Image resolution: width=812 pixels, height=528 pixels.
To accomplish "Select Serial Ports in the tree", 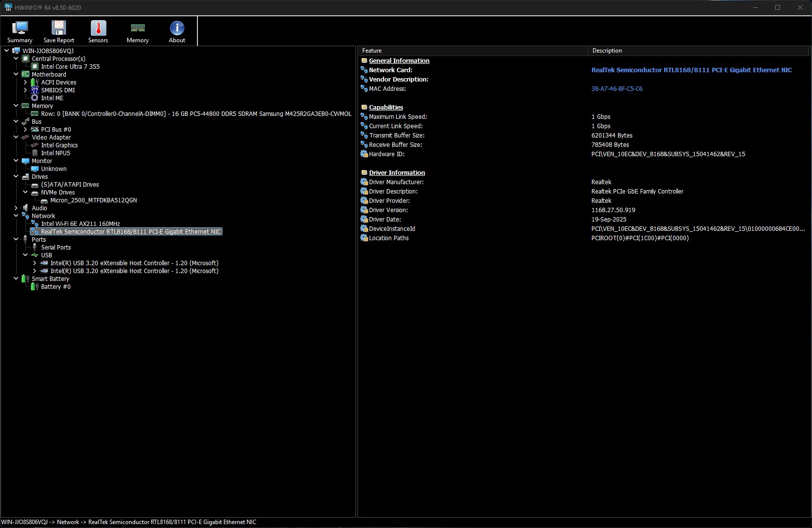I will 56,248.
